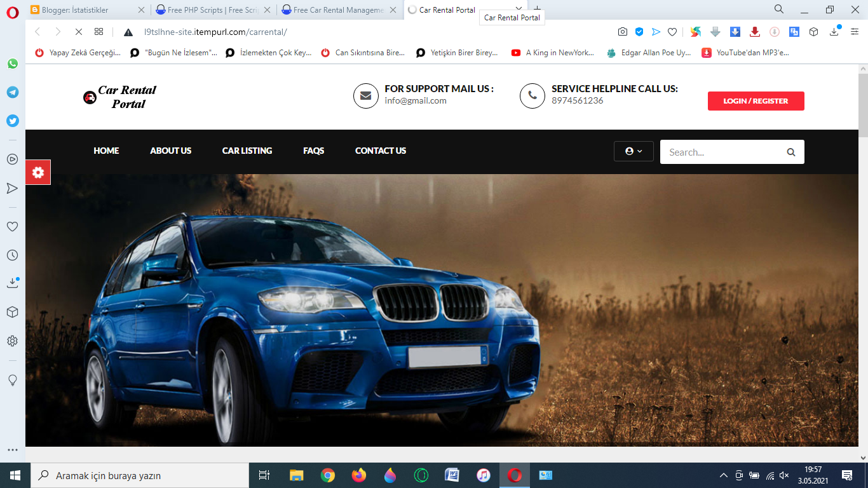Launch Firefox from the taskbar

point(358,475)
